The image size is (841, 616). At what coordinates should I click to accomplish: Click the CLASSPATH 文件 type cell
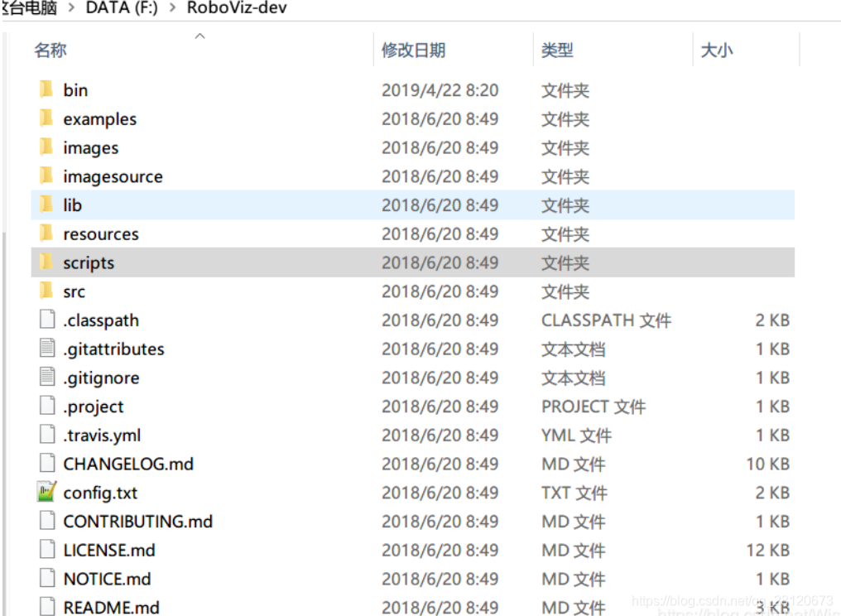pos(606,320)
